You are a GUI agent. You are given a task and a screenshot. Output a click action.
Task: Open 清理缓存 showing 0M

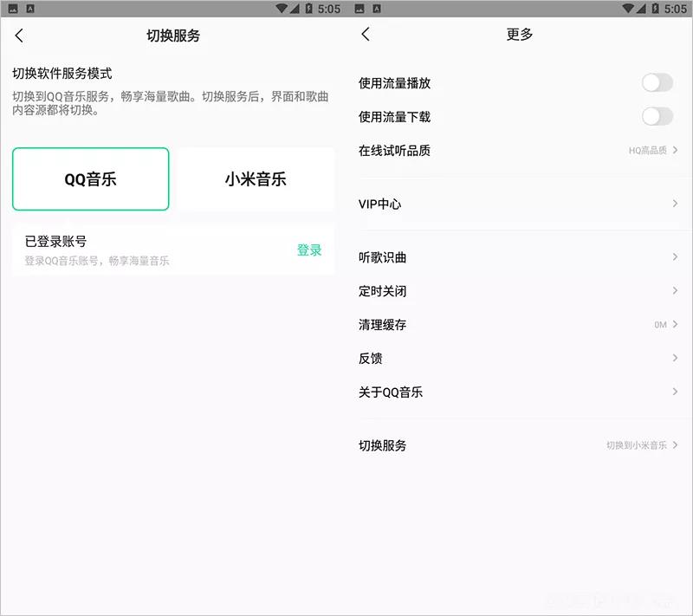coord(520,325)
